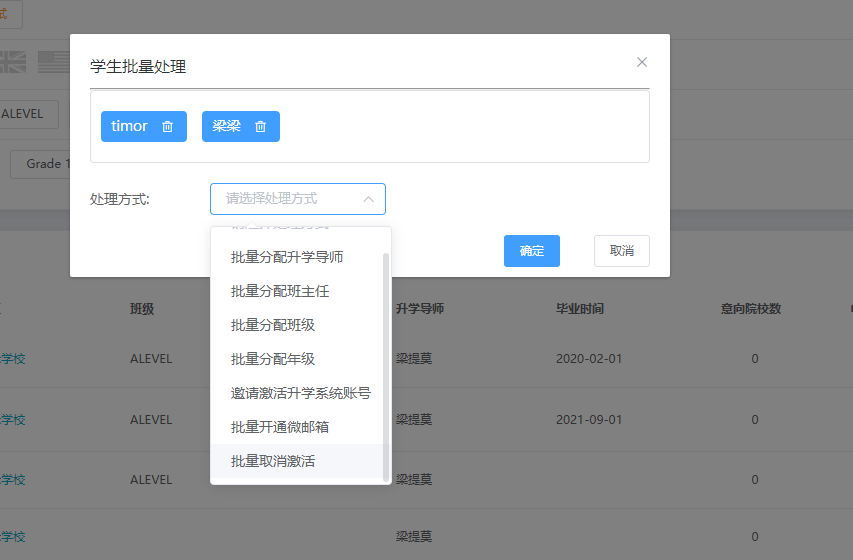Viewport: 853px width, 560px height.
Task: Pick 批量分配班级 in the dropdown list
Action: [273, 325]
